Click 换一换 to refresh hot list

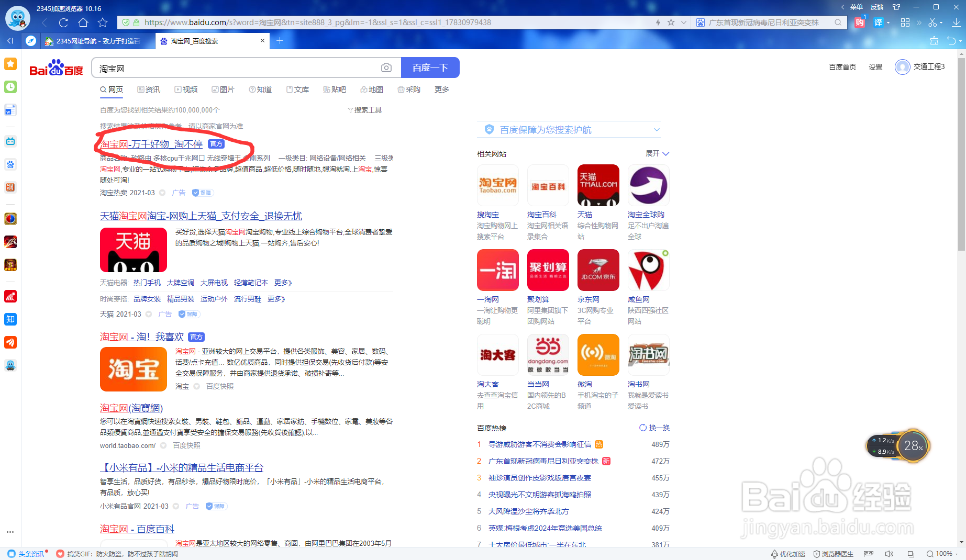click(x=654, y=428)
